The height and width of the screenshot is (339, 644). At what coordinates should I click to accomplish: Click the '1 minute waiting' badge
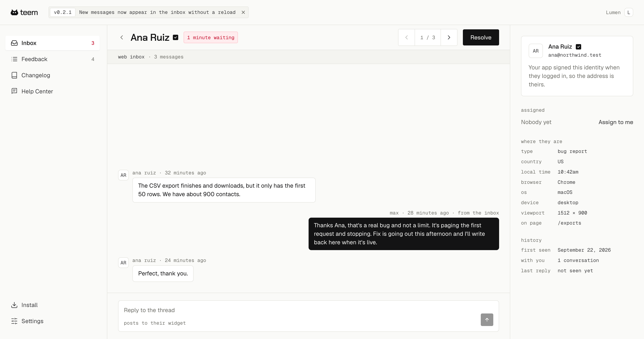click(x=210, y=38)
